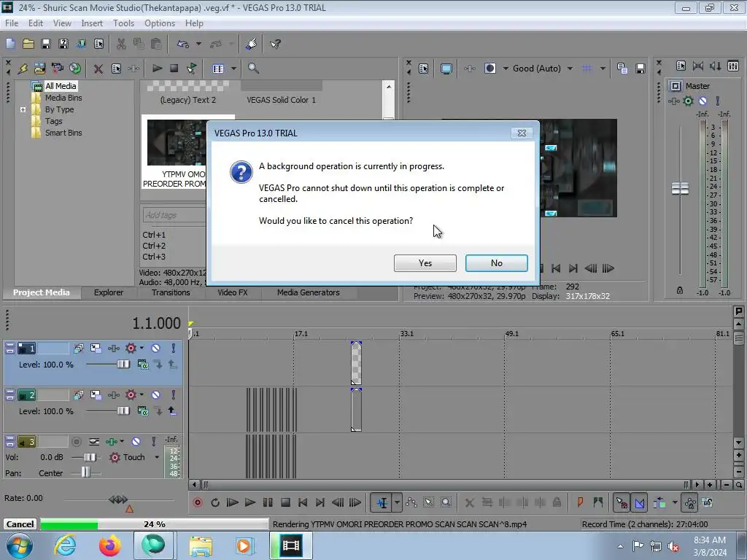Cancel the rendering progress with Cancel button

(x=20, y=524)
